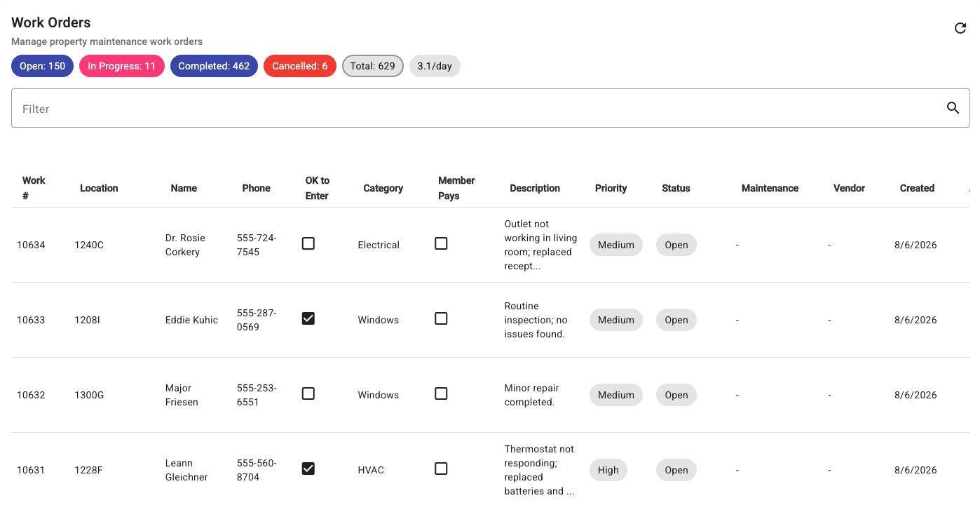Click Open status chip for order 10633
The width and height of the screenshot is (980, 505).
click(676, 320)
